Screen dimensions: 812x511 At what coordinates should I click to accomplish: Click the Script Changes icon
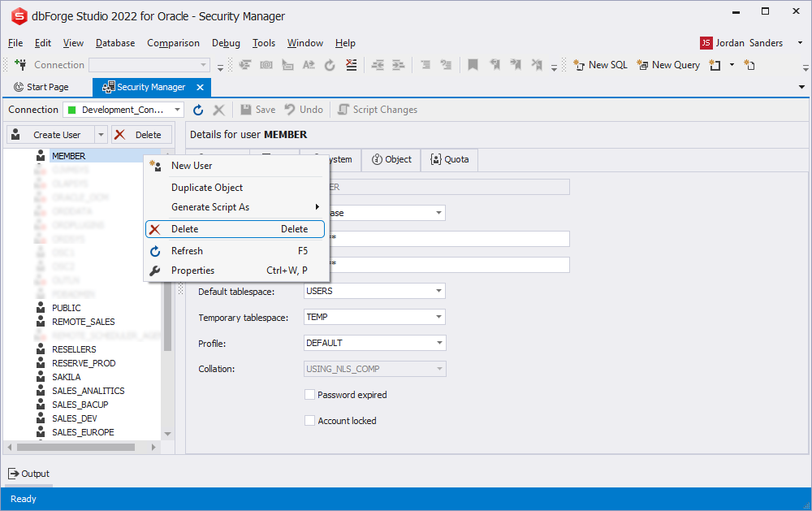click(x=343, y=110)
